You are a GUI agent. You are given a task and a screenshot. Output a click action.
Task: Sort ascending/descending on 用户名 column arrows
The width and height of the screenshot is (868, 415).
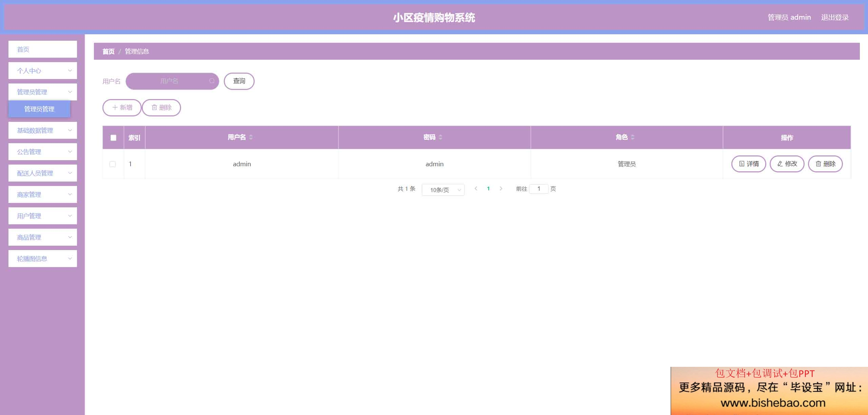pyautogui.click(x=251, y=137)
